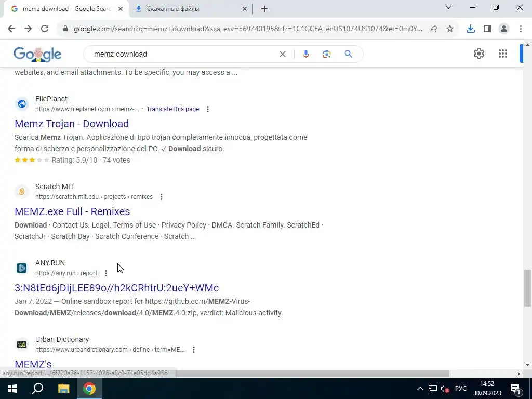Open a new tab with plus button
This screenshot has width=532, height=399.
[x=264, y=9]
